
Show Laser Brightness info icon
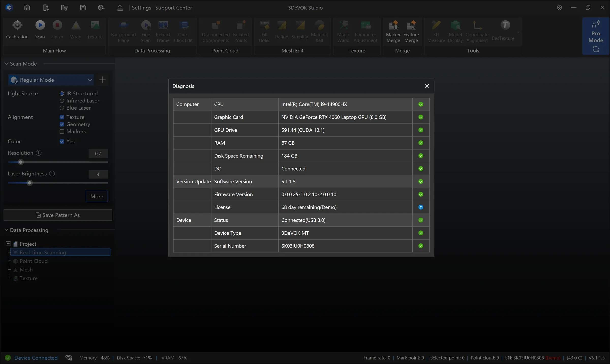click(52, 174)
